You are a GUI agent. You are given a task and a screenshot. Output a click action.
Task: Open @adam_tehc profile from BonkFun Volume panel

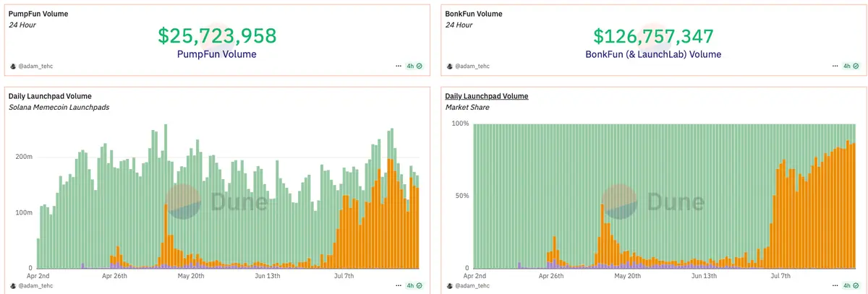tap(473, 66)
